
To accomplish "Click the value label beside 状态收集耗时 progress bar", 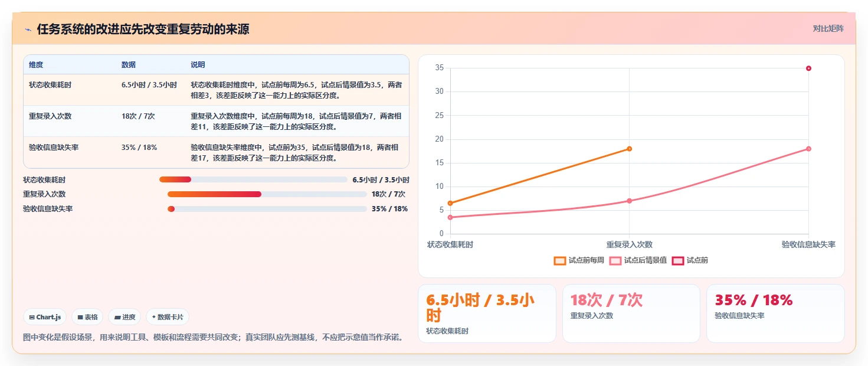I will (x=381, y=179).
